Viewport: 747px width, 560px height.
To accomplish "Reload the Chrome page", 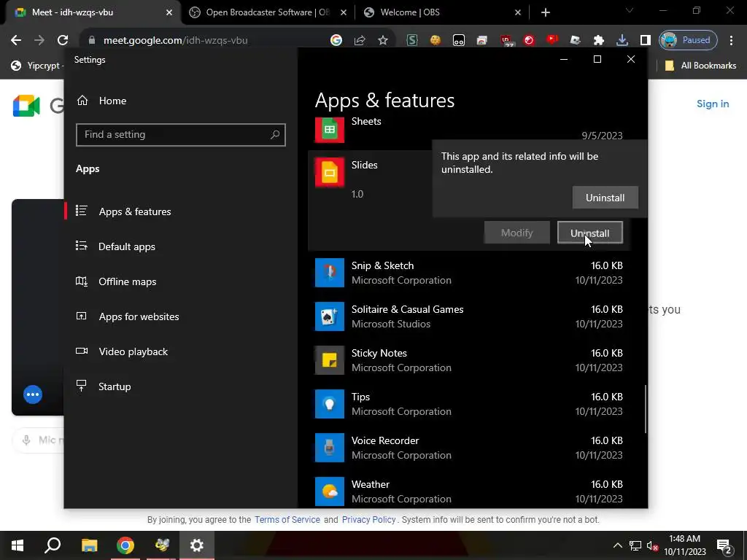I will tap(63, 40).
